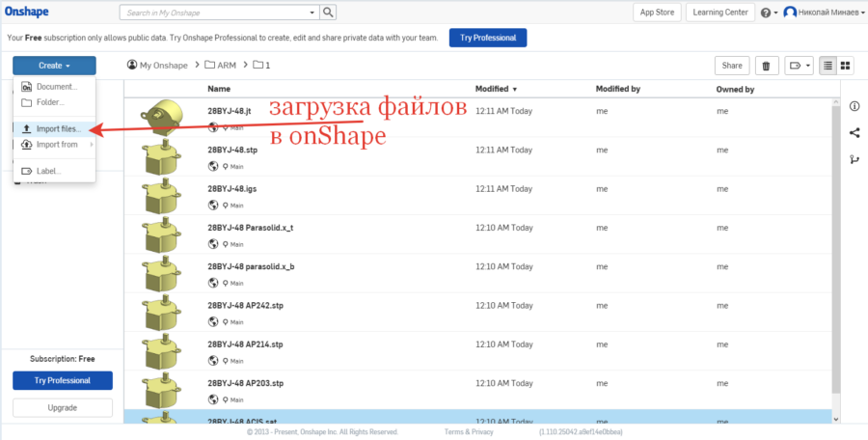Go to the ARM folder breadcrumb
This screenshot has height=440, width=868.
(220, 66)
